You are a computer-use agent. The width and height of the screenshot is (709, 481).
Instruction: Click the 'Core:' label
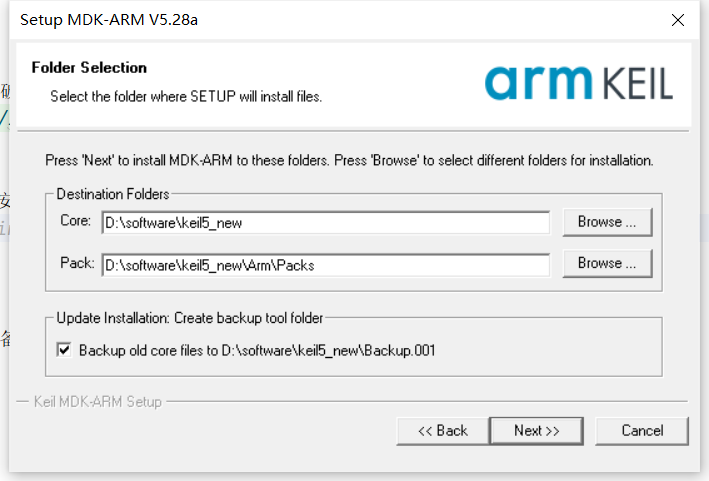pos(76,221)
